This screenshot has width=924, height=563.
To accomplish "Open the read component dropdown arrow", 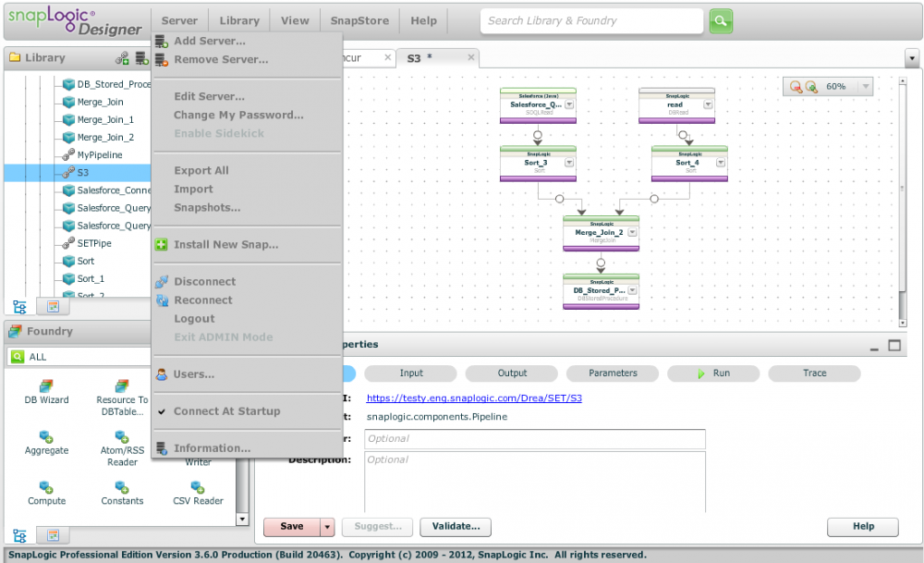I will tap(709, 104).
